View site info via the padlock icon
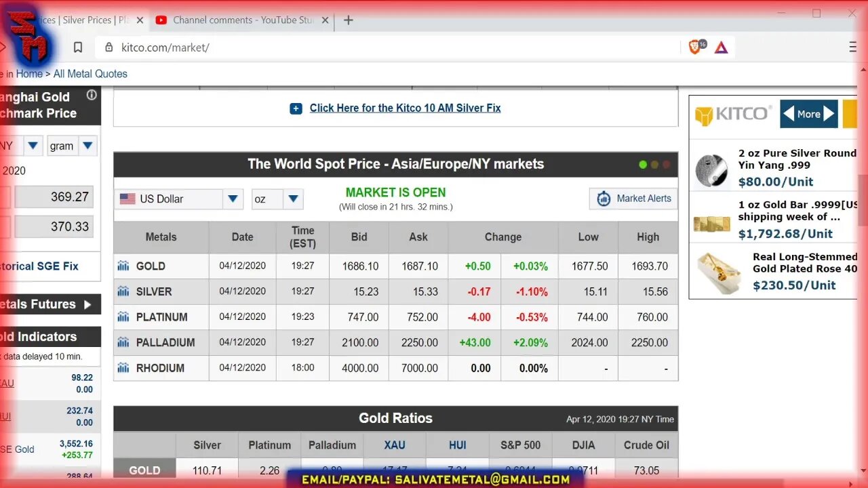Viewport: 868px width, 488px height. coord(109,47)
